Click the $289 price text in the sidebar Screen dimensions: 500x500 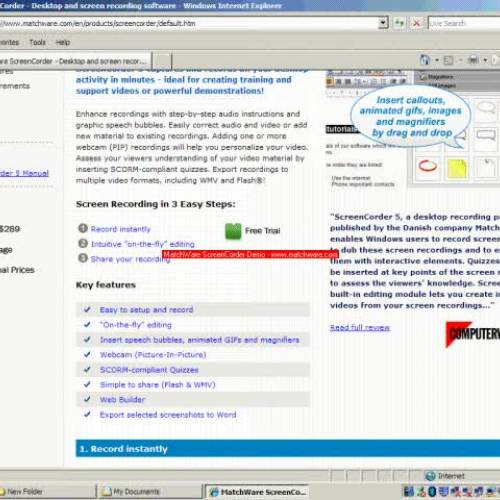pyautogui.click(x=10, y=229)
